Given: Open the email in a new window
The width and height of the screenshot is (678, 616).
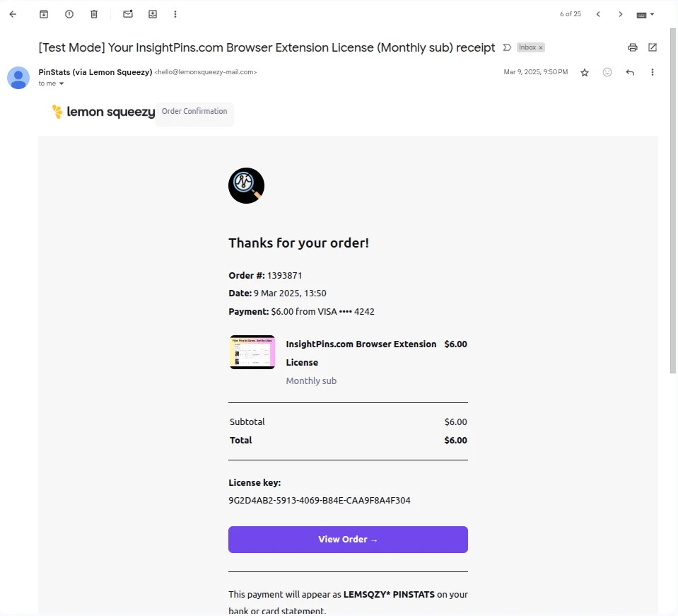Looking at the screenshot, I should pos(653,47).
